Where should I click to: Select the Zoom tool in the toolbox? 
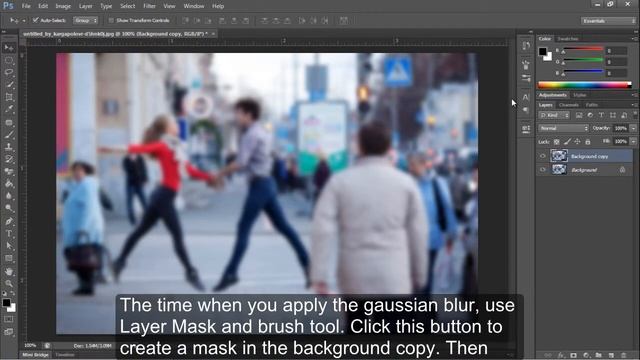tap(9, 283)
